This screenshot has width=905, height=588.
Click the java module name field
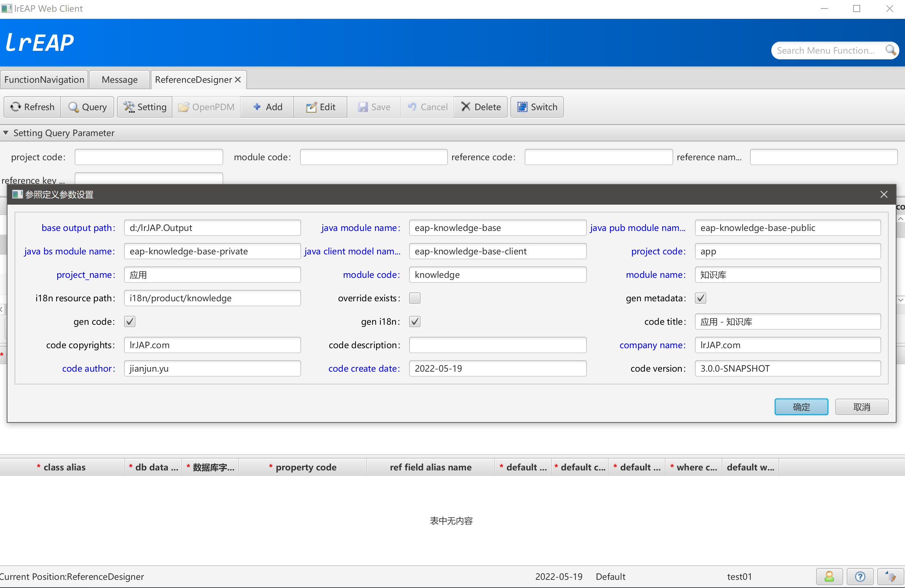[498, 228]
